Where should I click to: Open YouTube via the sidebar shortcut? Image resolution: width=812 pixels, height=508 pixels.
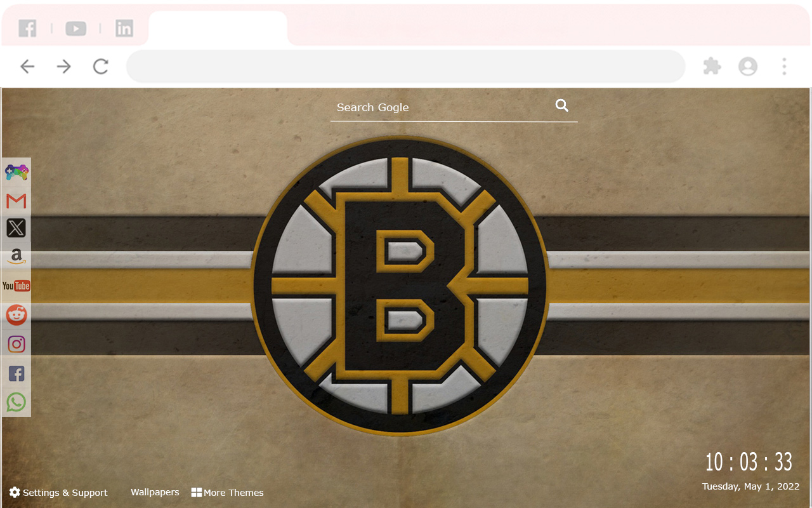[x=16, y=286]
